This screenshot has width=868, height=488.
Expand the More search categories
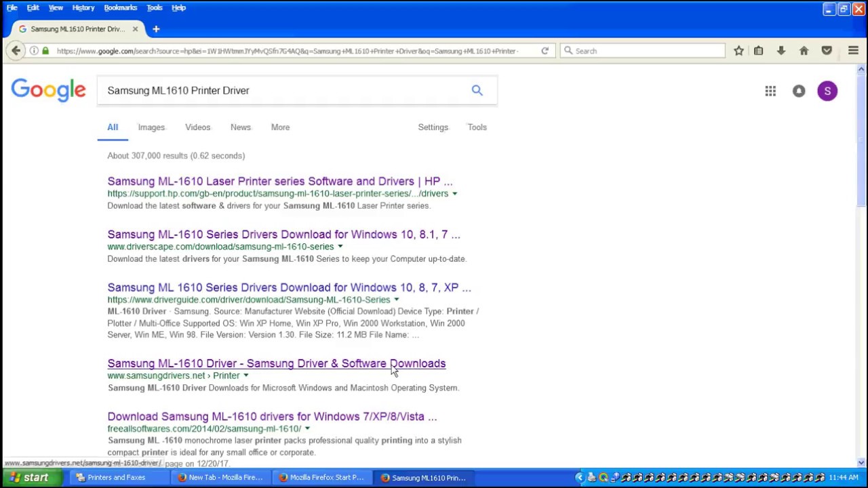[x=280, y=127]
